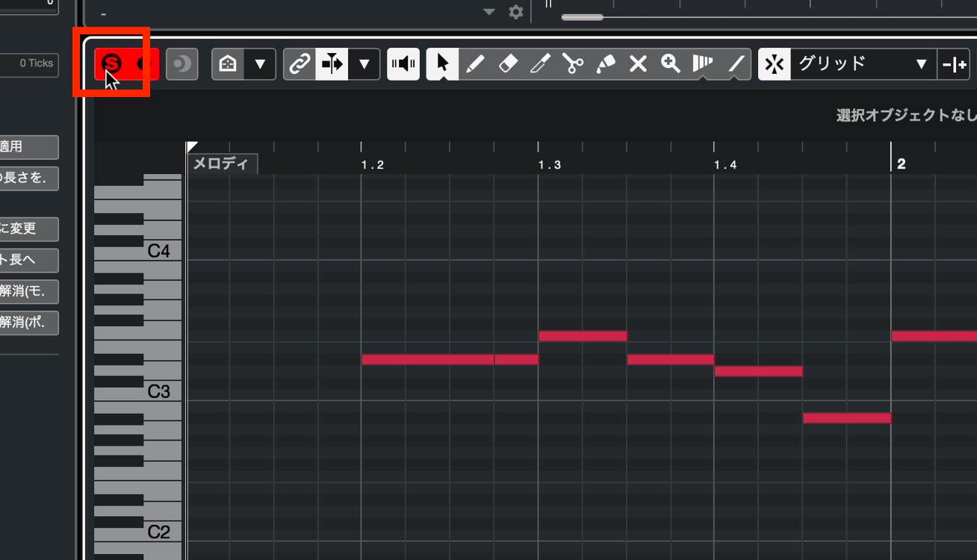Open dropdown next to house-shaped icon
Image resolution: width=977 pixels, height=560 pixels.
pos(260,64)
